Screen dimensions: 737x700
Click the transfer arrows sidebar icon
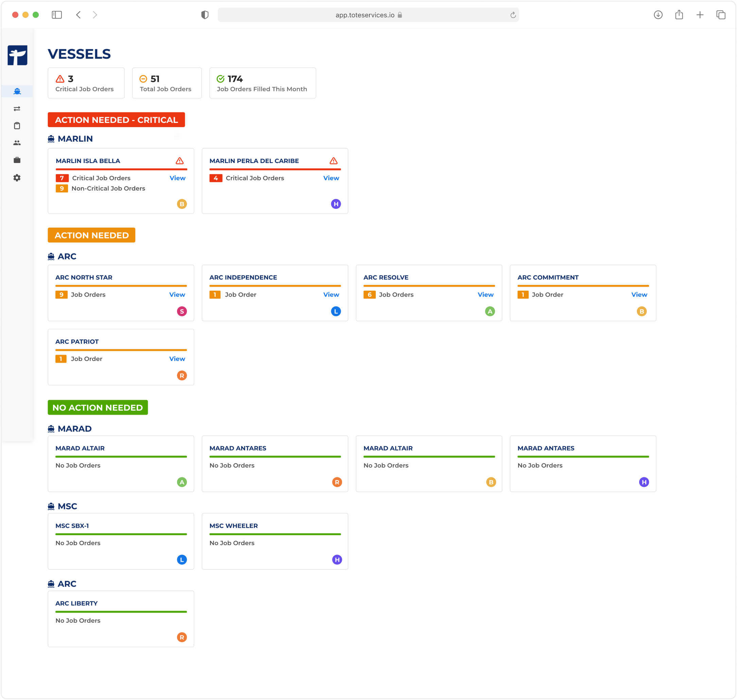(17, 109)
